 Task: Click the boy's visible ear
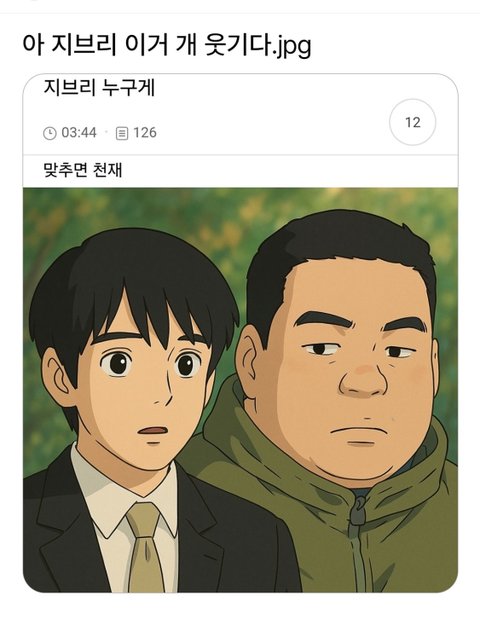click(x=59, y=373)
